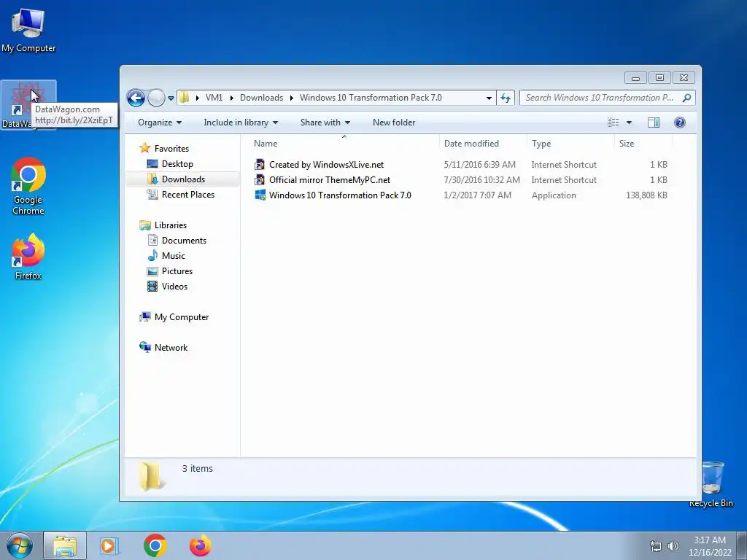Click the Show desktop strip on taskbar

(742, 546)
